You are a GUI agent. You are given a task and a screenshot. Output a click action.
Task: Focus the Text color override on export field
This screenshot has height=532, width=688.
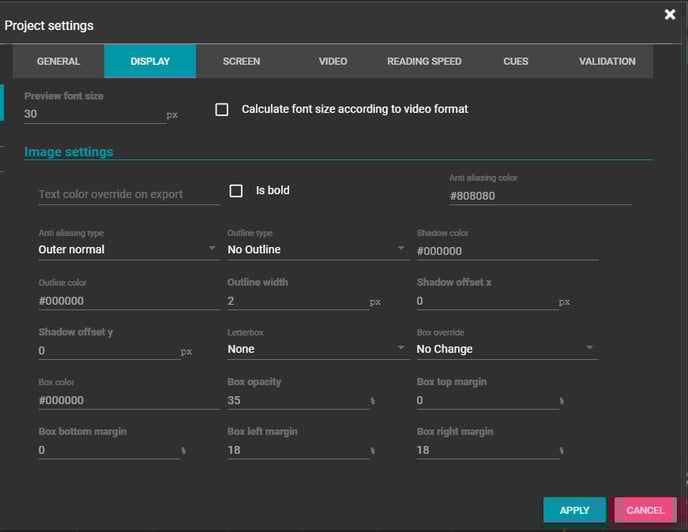[x=128, y=194]
